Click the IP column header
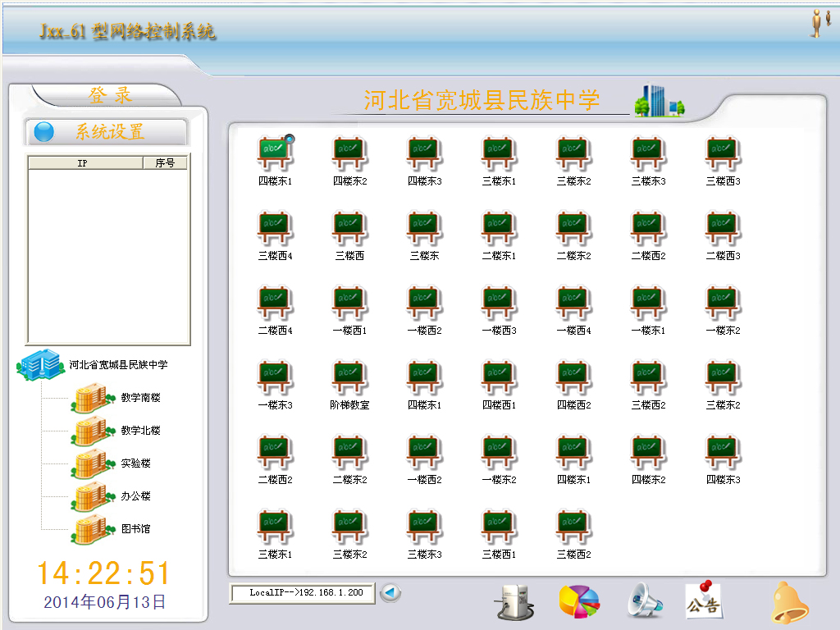This screenshot has height=630, width=840. click(84, 163)
